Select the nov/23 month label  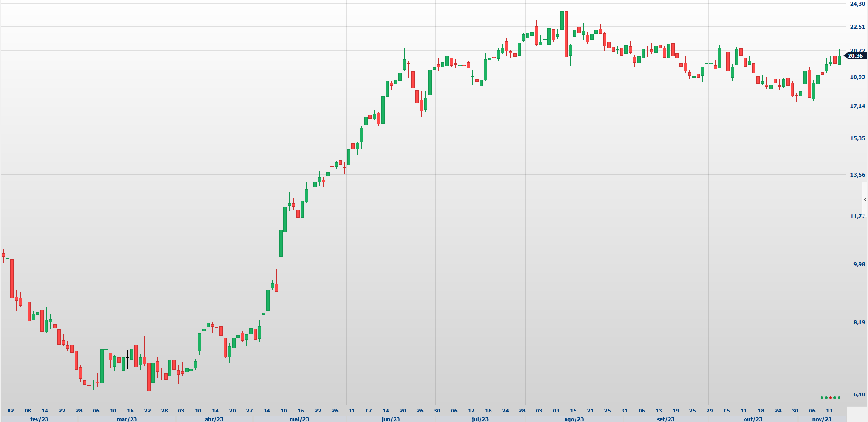(822, 419)
